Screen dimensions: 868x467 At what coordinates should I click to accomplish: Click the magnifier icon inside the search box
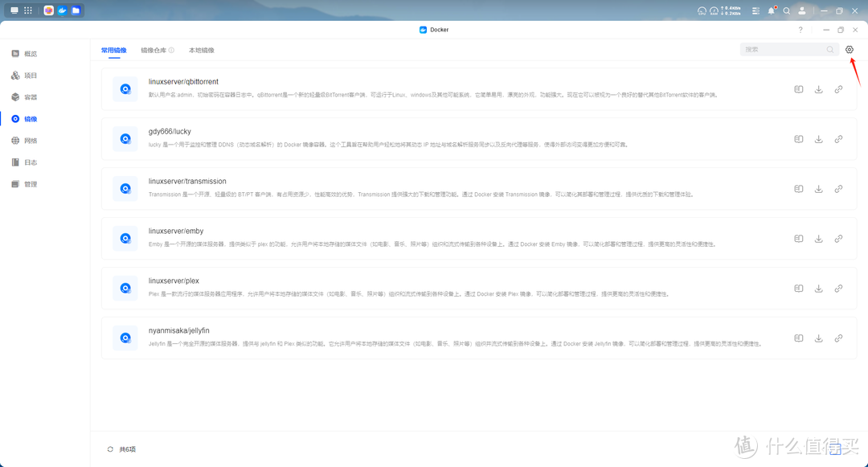pos(829,50)
